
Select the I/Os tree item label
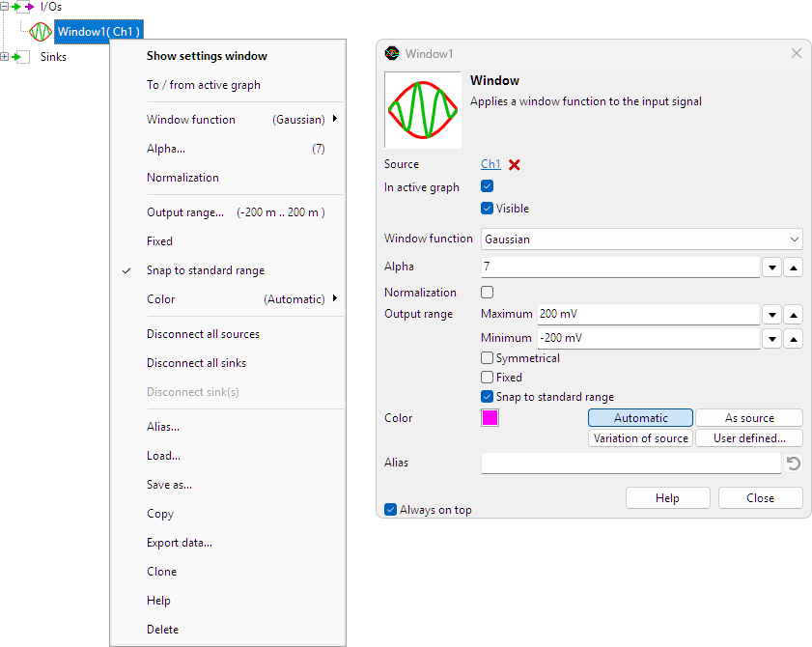click(51, 7)
